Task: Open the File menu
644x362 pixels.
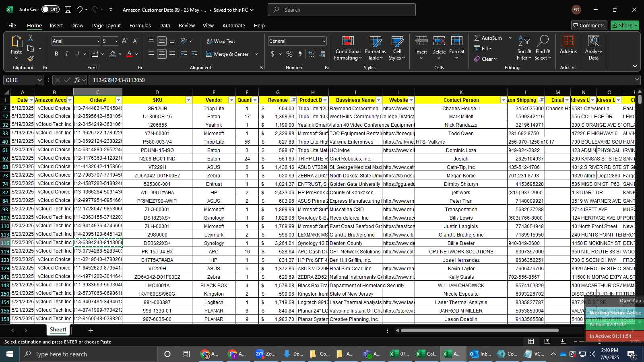Action: (12, 25)
